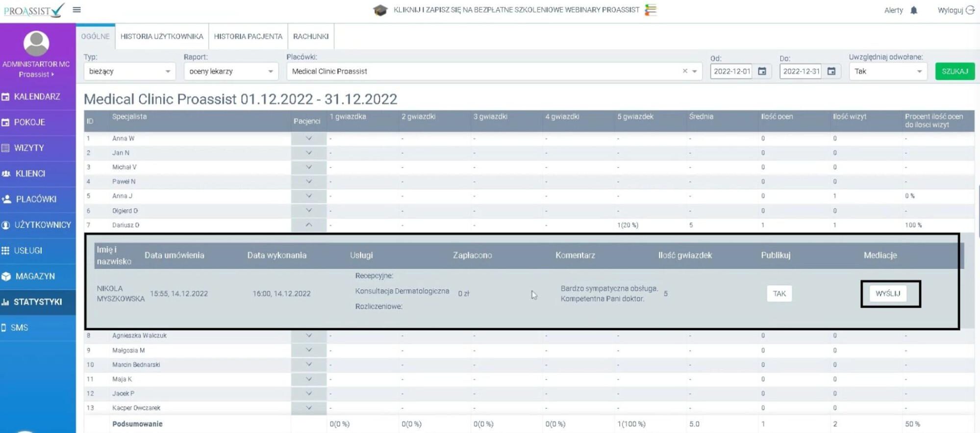980x433 pixels.
Task: Open calendar picker for Od date
Action: (x=762, y=72)
